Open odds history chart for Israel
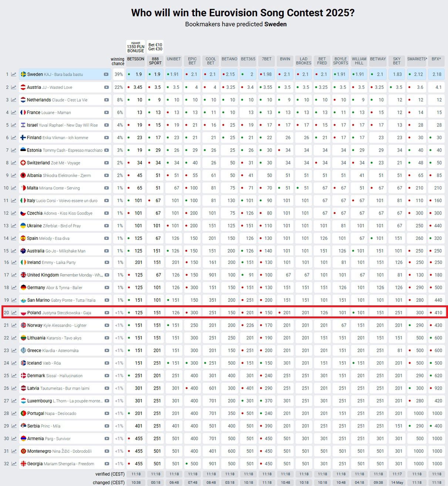448x486 pixels. point(14,125)
